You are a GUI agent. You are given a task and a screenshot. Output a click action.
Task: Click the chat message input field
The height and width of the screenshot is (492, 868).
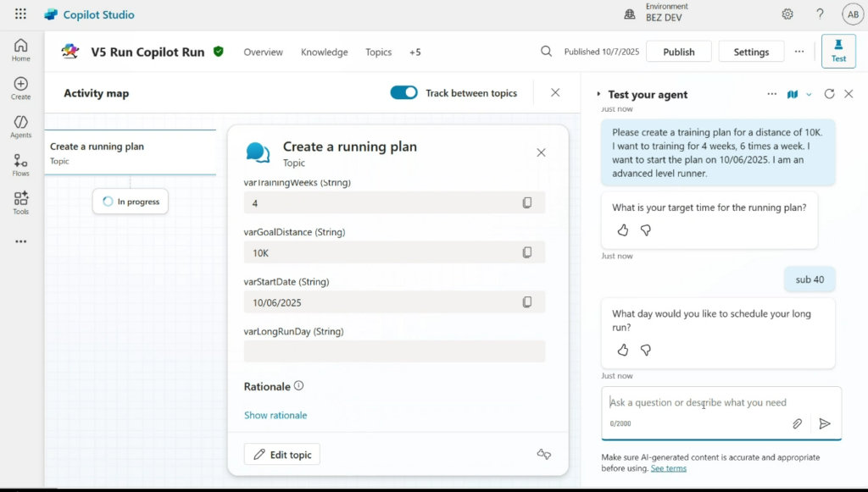pyautogui.click(x=704, y=403)
